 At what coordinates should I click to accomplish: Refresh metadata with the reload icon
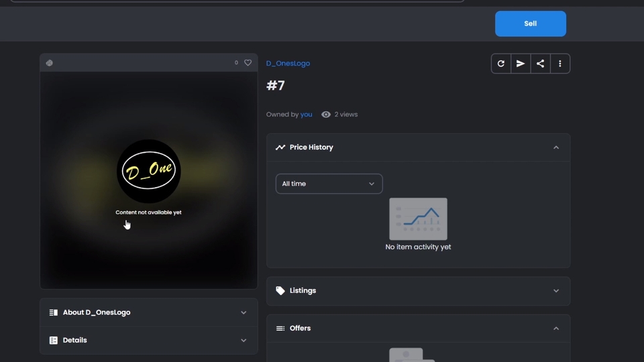pyautogui.click(x=500, y=64)
